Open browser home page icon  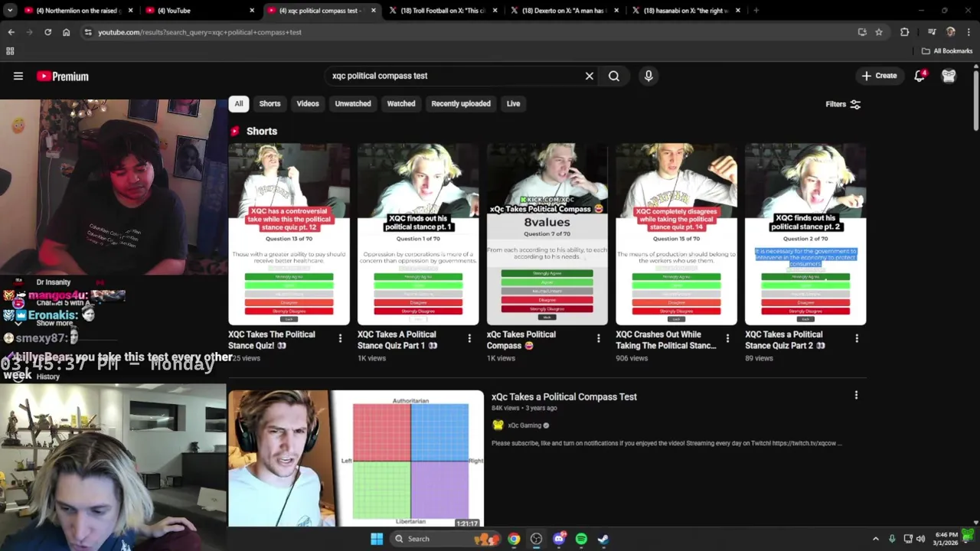pyautogui.click(x=66, y=32)
